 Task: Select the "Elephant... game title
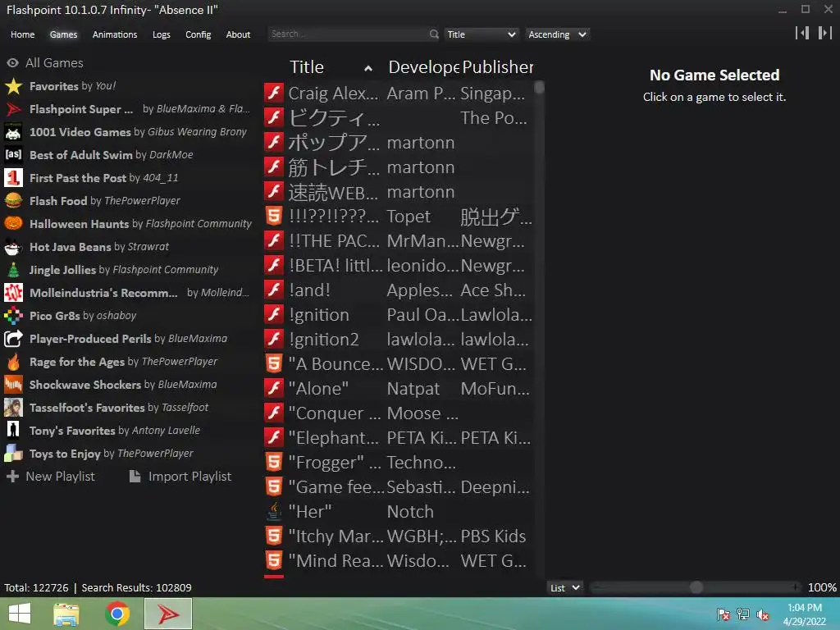[x=334, y=438]
